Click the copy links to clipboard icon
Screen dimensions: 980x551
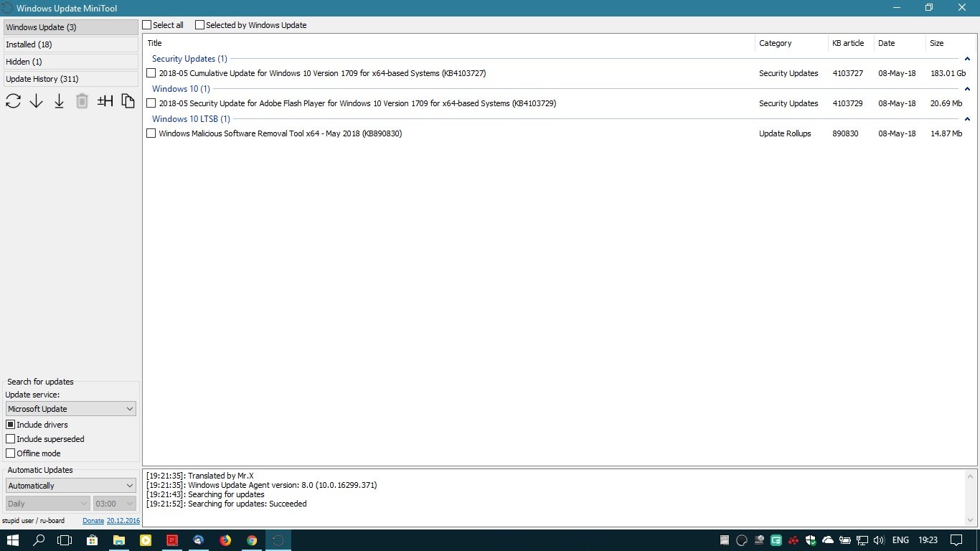click(x=128, y=101)
